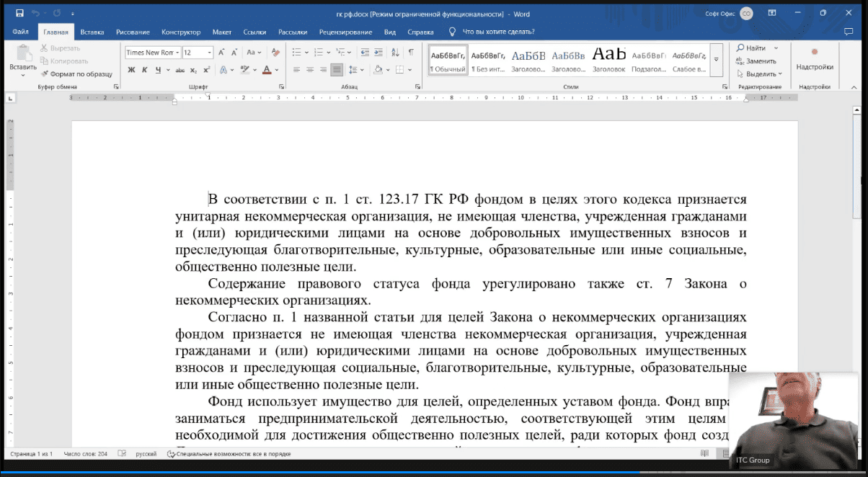Show paragraph marks with the pilcrow icon

coord(410,53)
